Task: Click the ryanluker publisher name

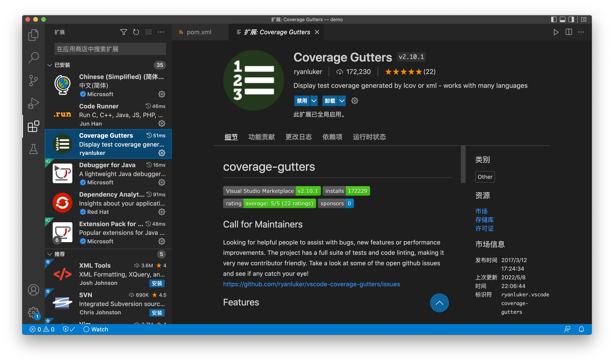Action: [308, 72]
